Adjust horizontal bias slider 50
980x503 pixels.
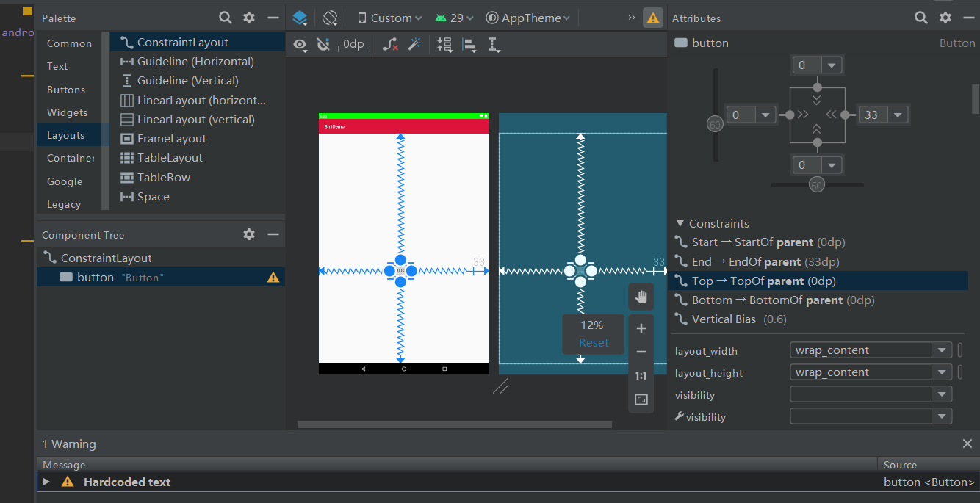coord(816,185)
